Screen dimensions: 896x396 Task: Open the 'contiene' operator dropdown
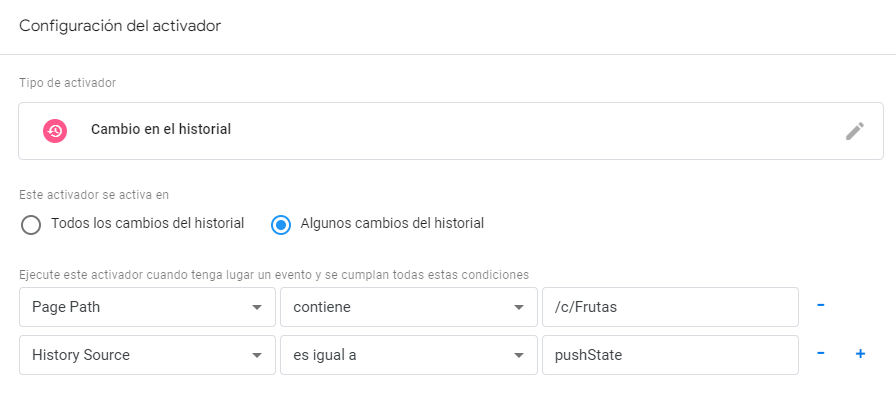click(x=409, y=307)
